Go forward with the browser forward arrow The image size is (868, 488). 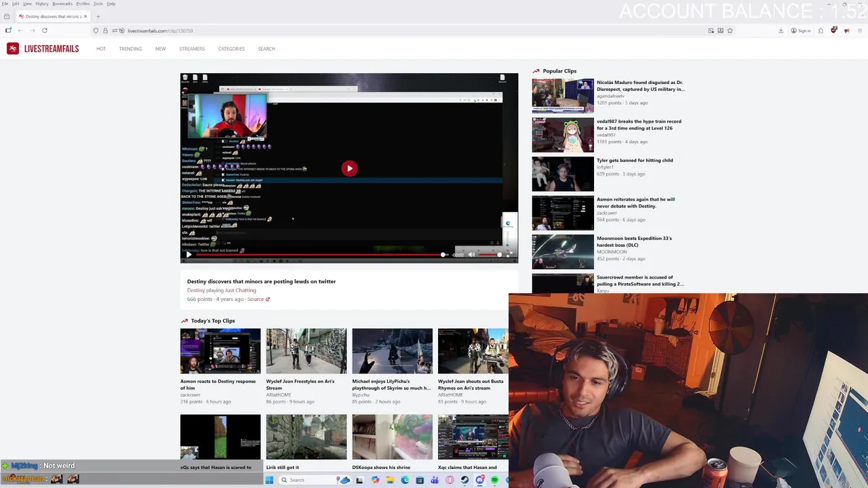31,30
